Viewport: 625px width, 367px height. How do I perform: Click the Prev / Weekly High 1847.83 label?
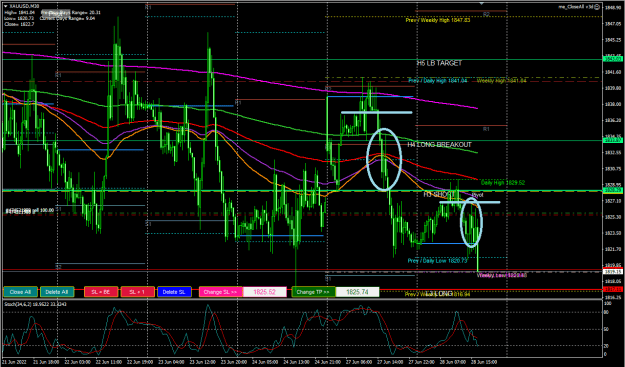point(438,20)
